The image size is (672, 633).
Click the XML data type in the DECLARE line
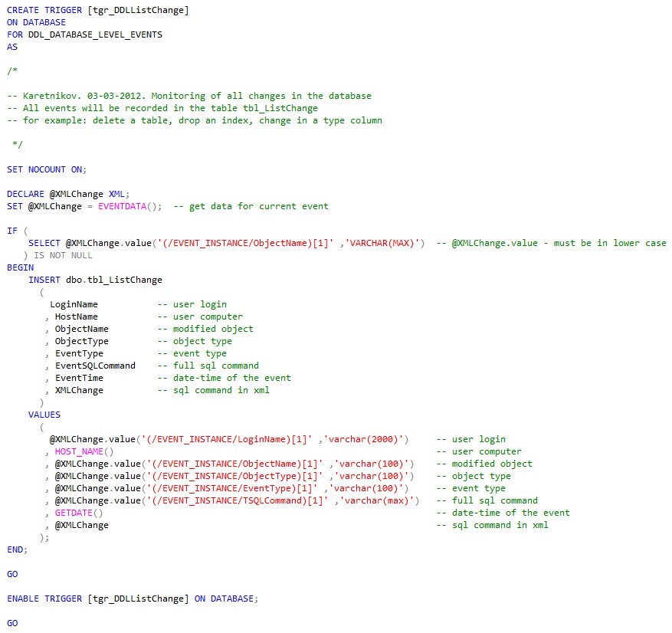click(x=116, y=194)
